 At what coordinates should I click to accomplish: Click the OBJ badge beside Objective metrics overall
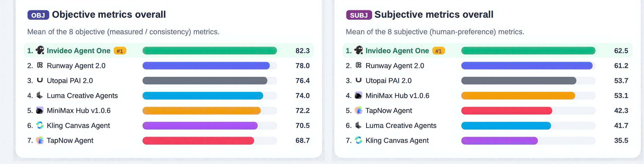(x=38, y=15)
